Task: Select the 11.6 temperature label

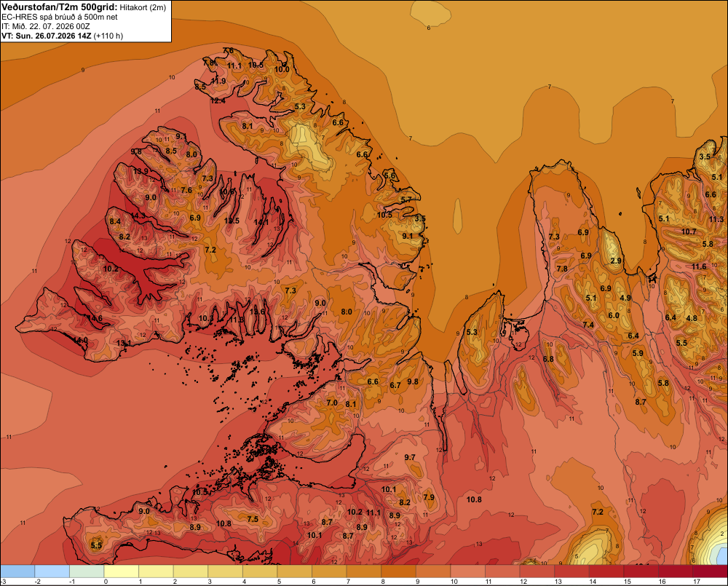Action: point(699,266)
